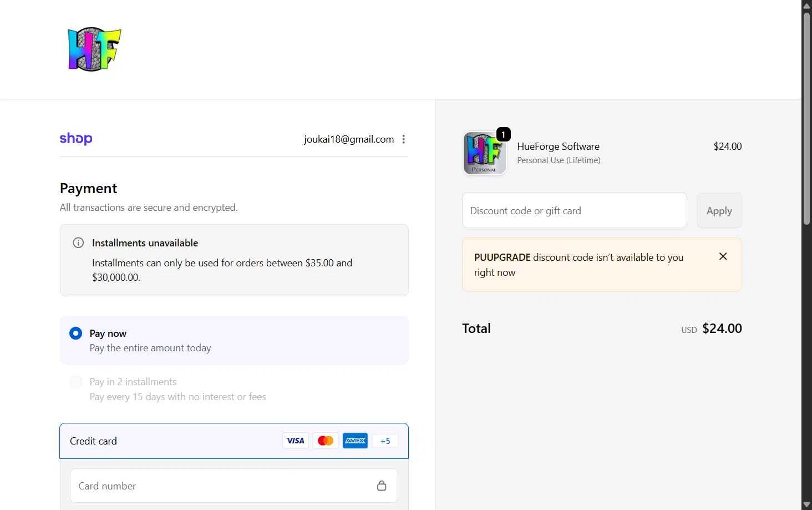Focus the Card number input field
The height and width of the screenshot is (510, 812).
coord(234,486)
